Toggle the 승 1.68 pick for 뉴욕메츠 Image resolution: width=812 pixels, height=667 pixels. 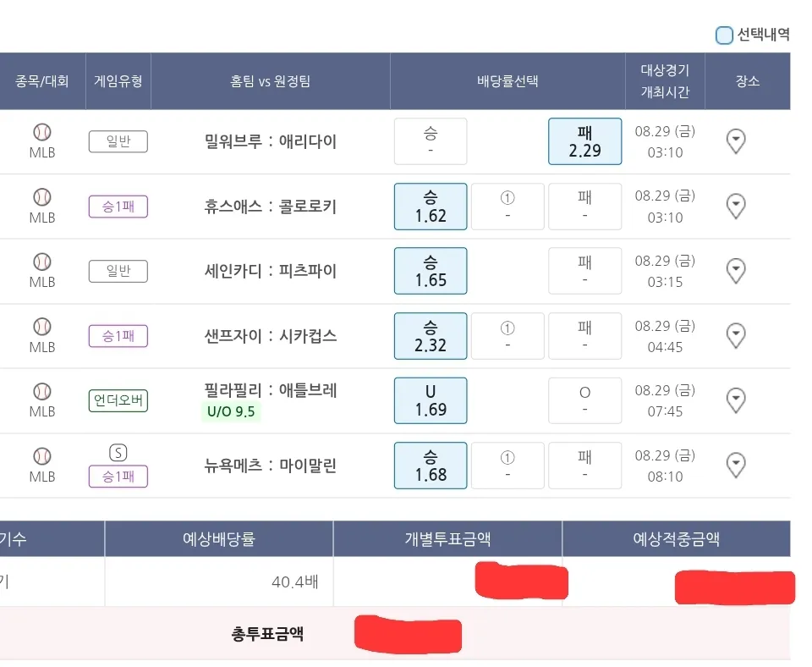431,466
